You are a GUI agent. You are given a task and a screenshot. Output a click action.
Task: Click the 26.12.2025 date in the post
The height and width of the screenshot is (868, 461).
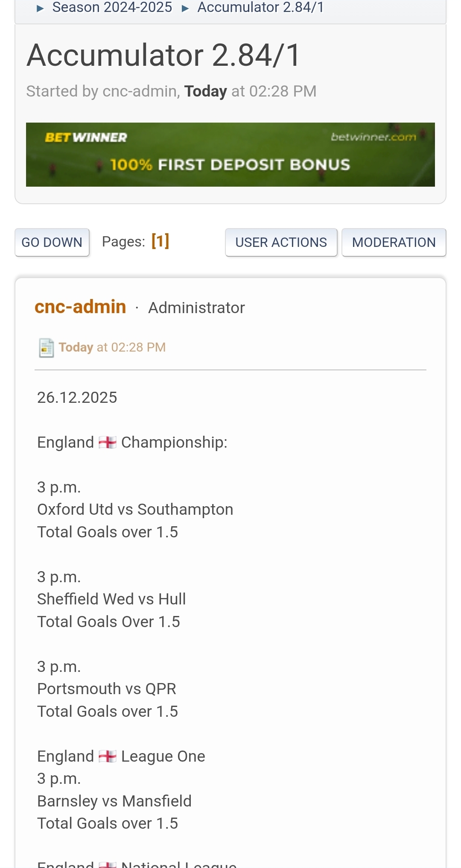tap(77, 398)
